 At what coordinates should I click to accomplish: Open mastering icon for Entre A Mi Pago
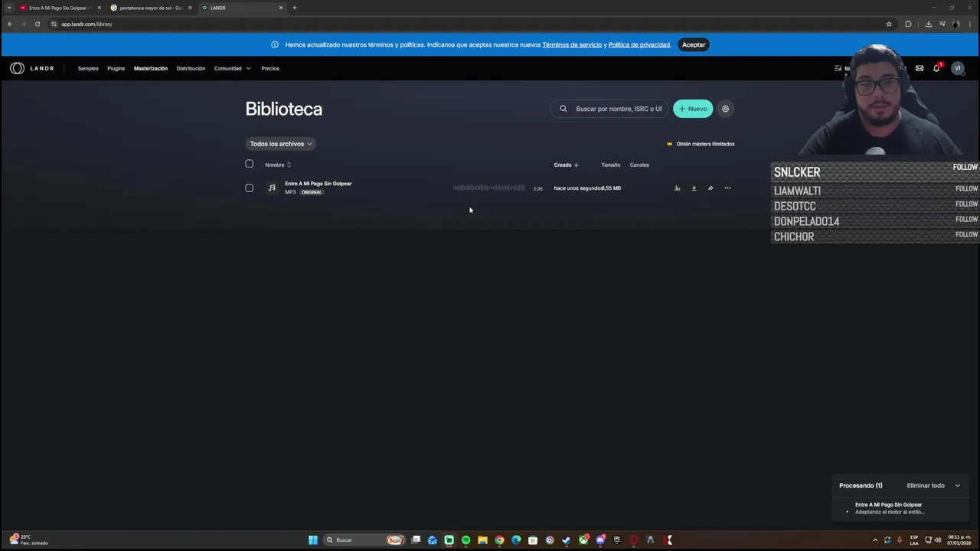677,188
